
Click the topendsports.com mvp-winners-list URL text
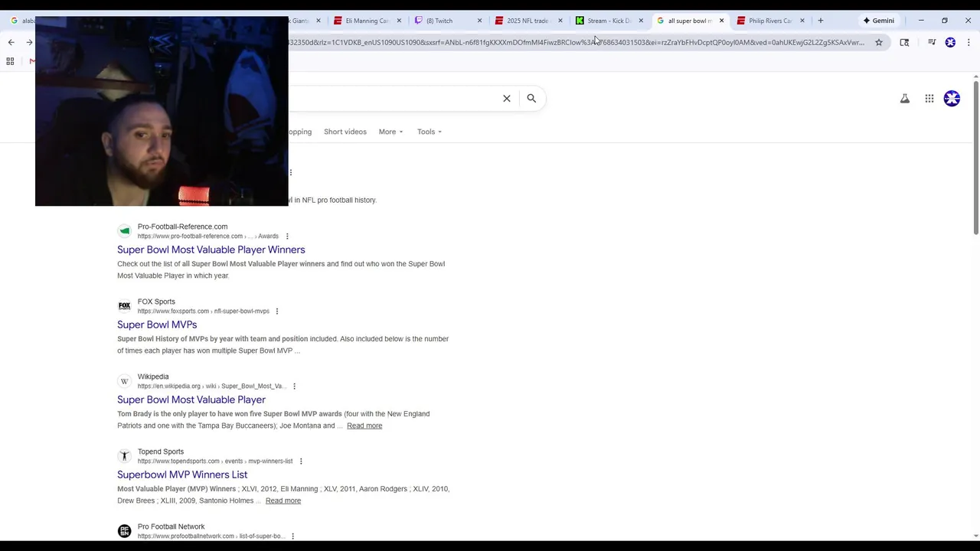click(215, 461)
